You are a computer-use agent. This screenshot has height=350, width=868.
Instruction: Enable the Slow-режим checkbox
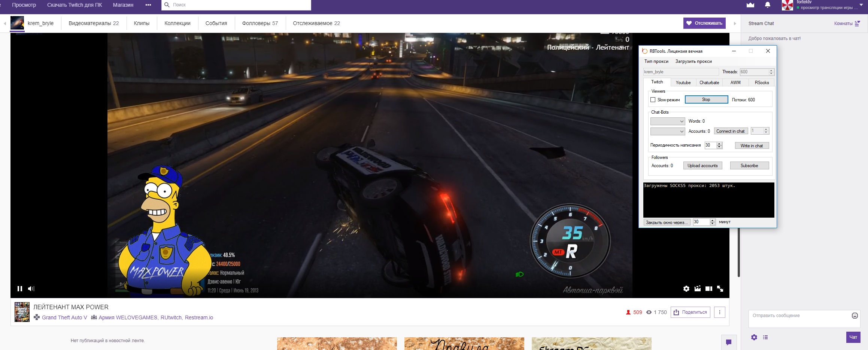coord(653,100)
